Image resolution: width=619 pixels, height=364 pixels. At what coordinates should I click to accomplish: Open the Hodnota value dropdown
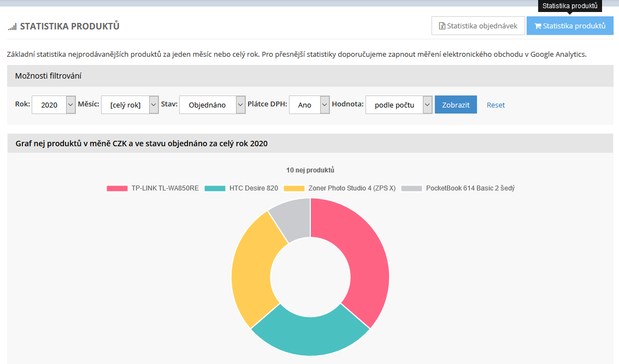pyautogui.click(x=399, y=105)
